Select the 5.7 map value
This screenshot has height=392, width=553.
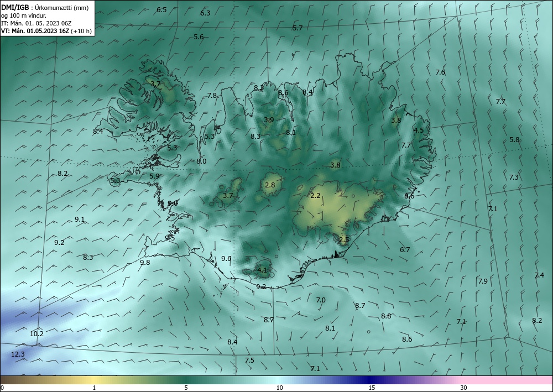[298, 28]
